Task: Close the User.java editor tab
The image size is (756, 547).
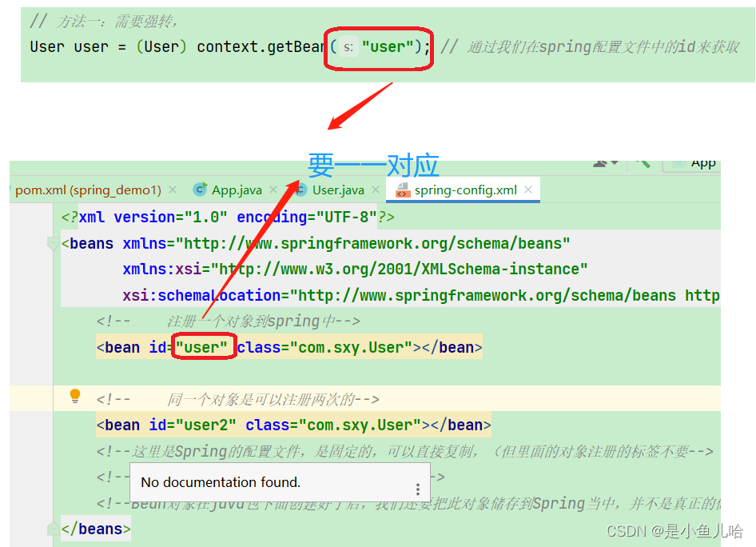Action: [376, 190]
